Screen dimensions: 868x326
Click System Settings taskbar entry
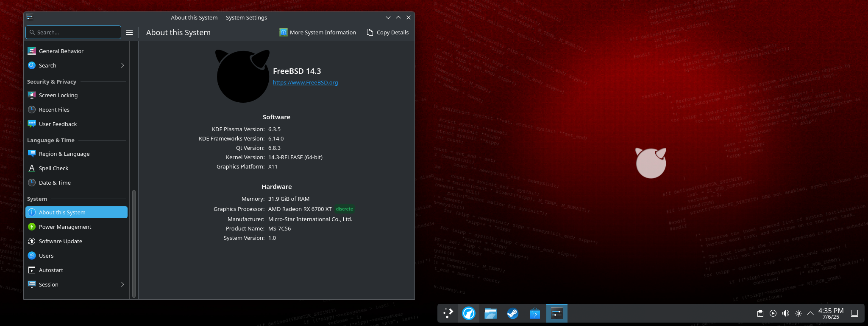[x=557, y=313]
